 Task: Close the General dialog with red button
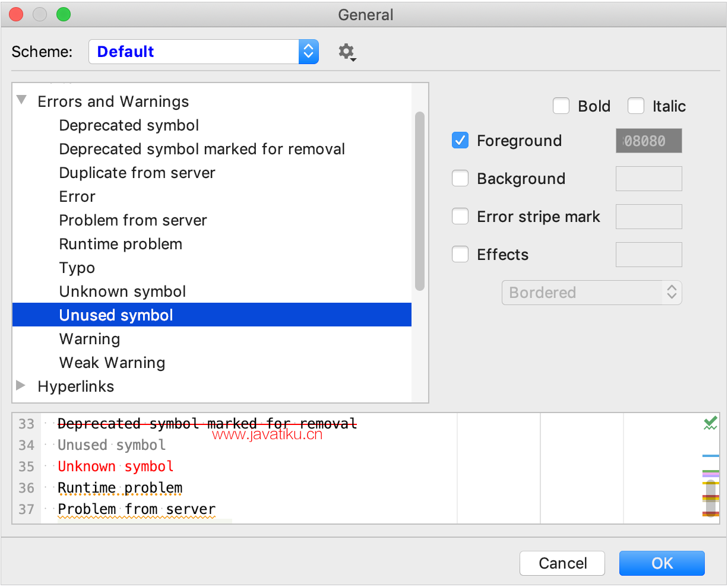(16, 15)
